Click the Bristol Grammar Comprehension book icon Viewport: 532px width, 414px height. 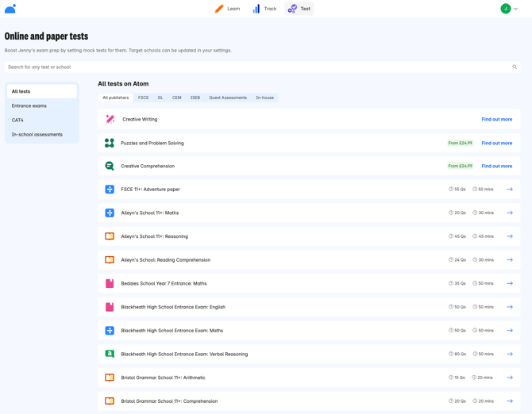click(x=110, y=401)
